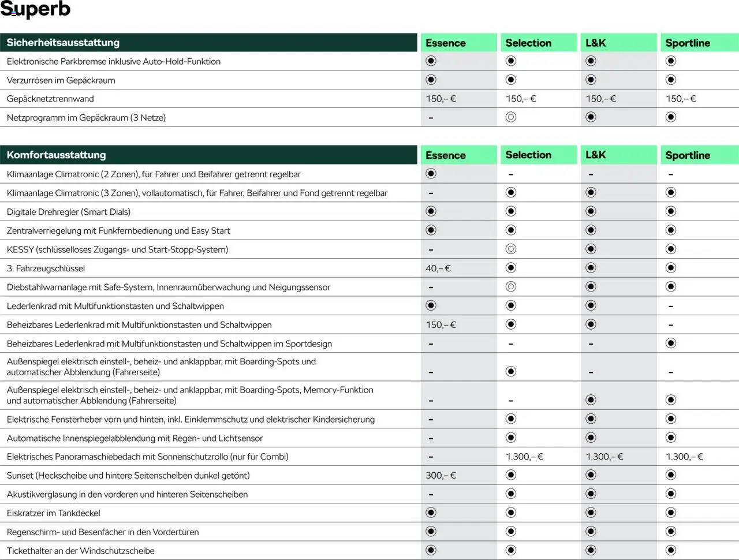The width and height of the screenshot is (739, 560).
Task: Click the L&K dot in the Netzprogramm row
Action: coord(591,117)
